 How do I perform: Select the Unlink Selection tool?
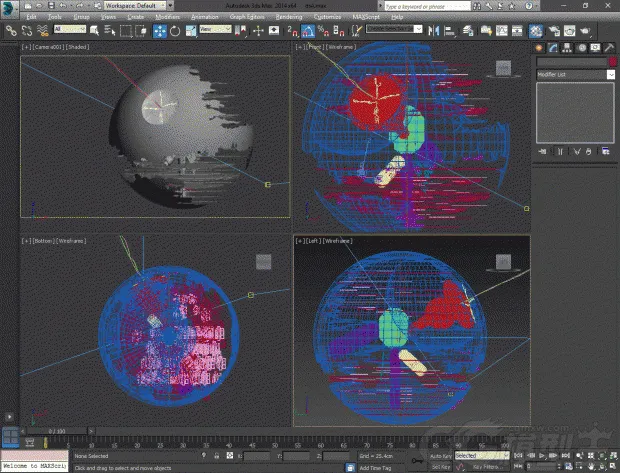coord(26,31)
